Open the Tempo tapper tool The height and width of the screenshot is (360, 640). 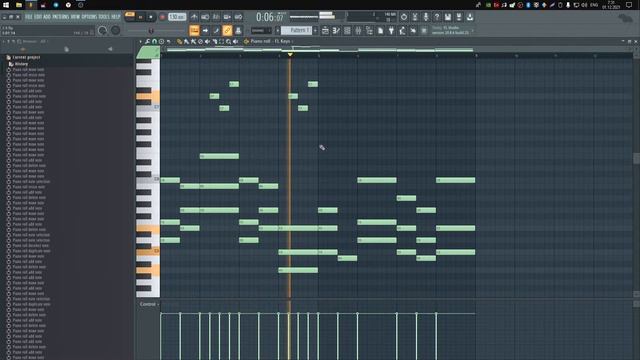tap(402, 31)
